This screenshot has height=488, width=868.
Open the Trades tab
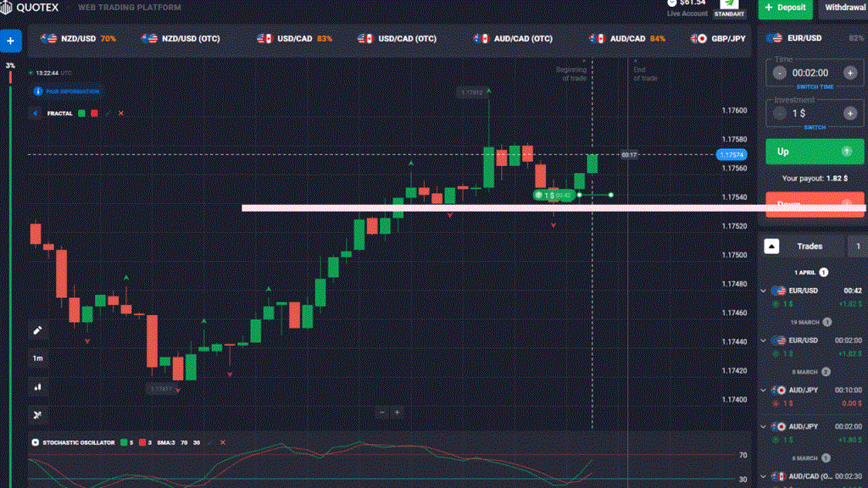click(810, 247)
